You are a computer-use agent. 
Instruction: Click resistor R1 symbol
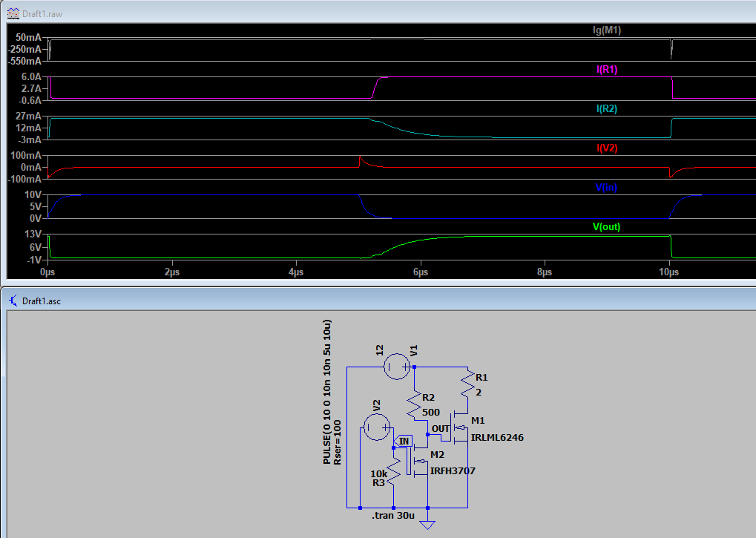coord(467,384)
